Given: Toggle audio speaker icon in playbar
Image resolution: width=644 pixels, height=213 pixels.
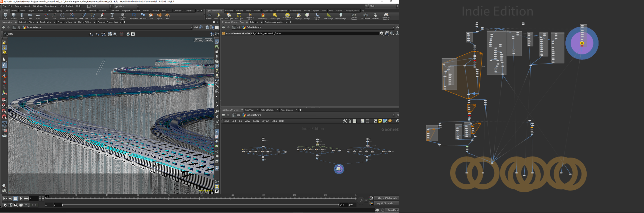Looking at the screenshot, I should click(10, 205).
